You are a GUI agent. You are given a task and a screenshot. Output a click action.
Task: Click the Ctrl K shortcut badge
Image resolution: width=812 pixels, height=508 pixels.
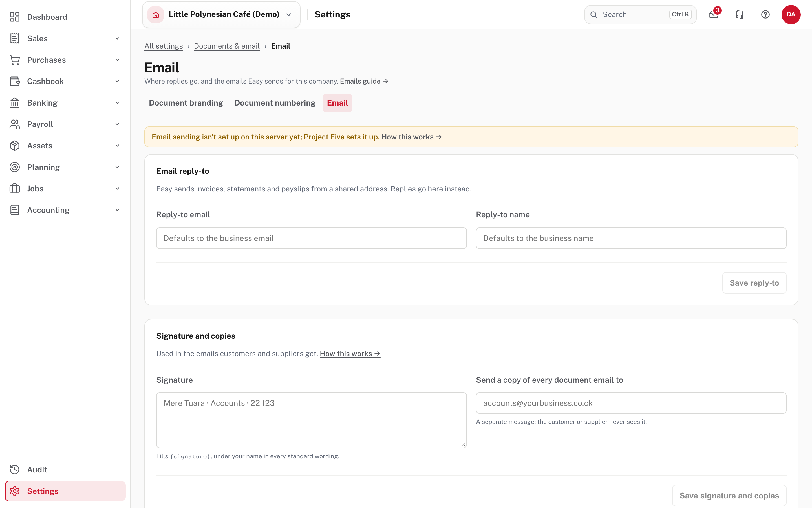(x=680, y=14)
